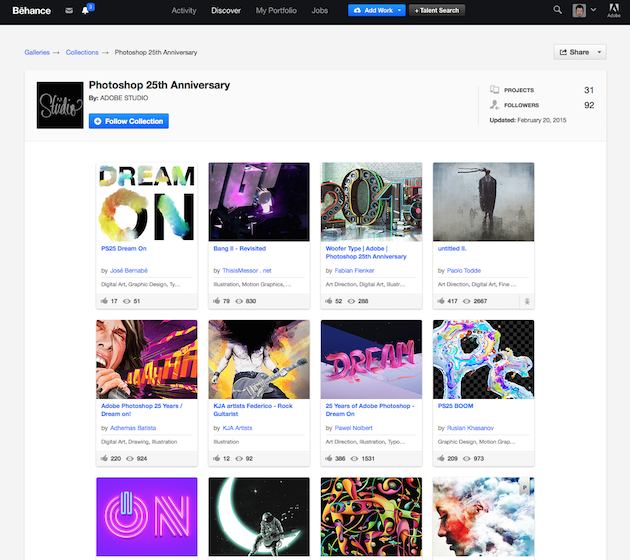The image size is (630, 560).
Task: Click appreciate thumb icon on KJA artists card
Action: (x=217, y=458)
